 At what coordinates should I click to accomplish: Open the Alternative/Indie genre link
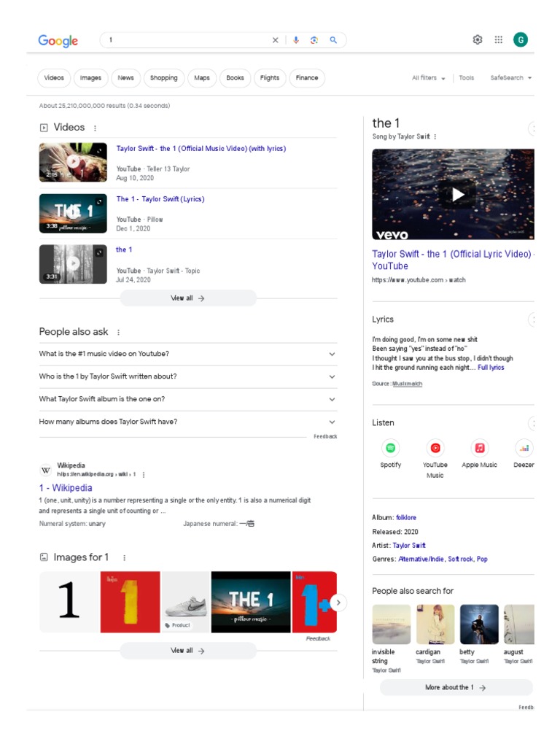click(421, 560)
